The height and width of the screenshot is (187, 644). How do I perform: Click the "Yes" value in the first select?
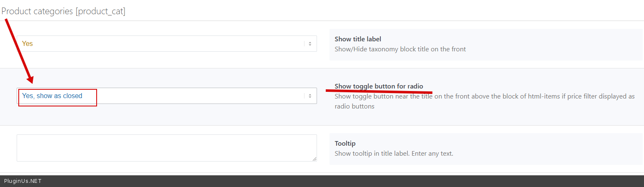(27, 43)
